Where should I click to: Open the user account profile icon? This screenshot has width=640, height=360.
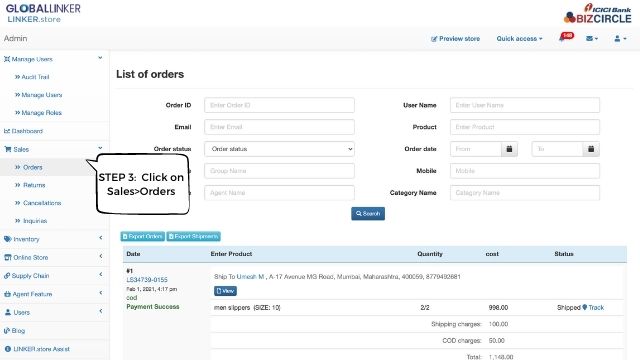tap(620, 38)
